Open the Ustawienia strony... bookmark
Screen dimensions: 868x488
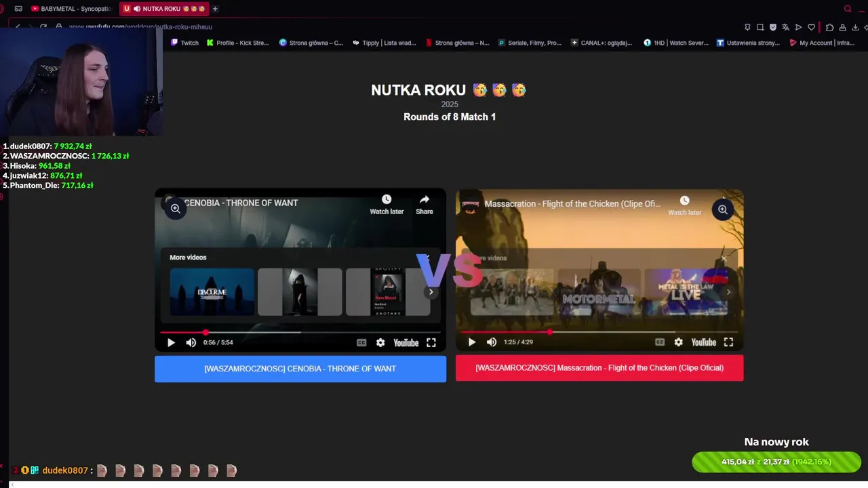[749, 43]
